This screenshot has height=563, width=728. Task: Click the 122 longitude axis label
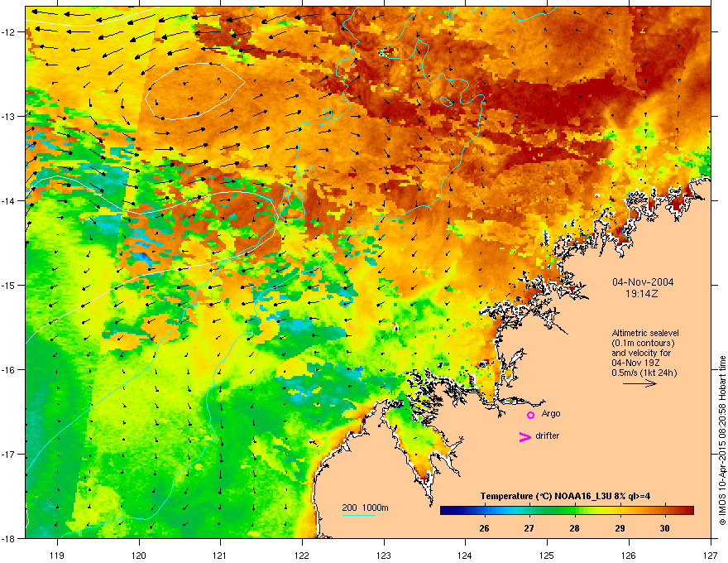(302, 556)
